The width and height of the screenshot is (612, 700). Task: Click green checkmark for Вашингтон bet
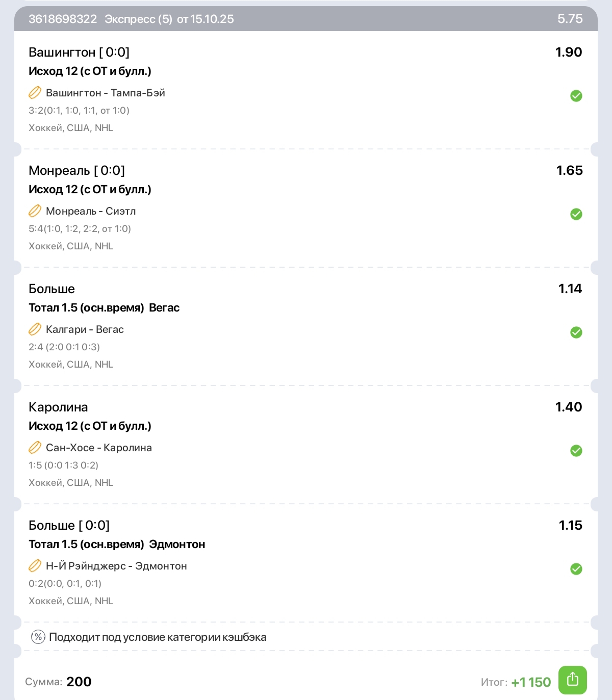[x=576, y=96]
